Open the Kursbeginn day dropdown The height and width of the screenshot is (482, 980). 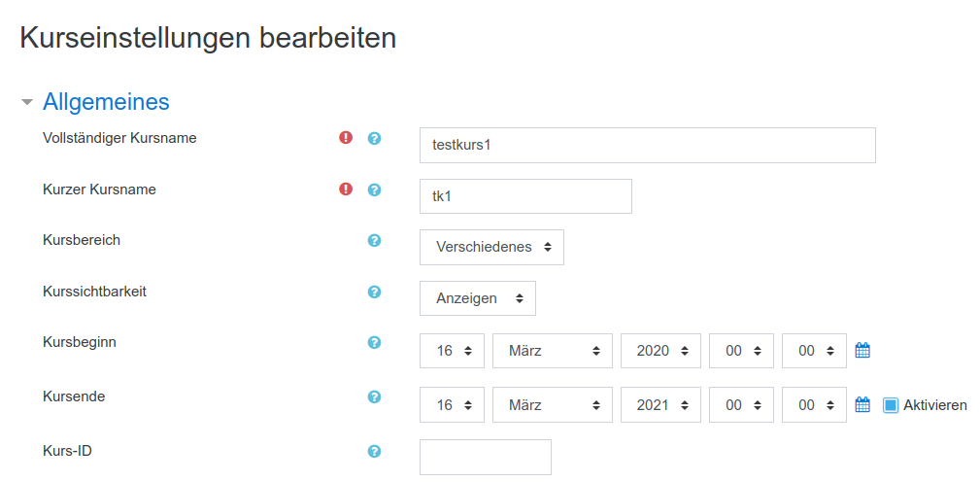(452, 351)
